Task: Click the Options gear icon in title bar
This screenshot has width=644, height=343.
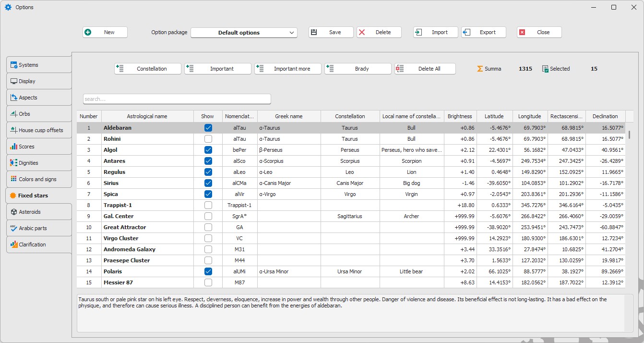Action: [8, 7]
